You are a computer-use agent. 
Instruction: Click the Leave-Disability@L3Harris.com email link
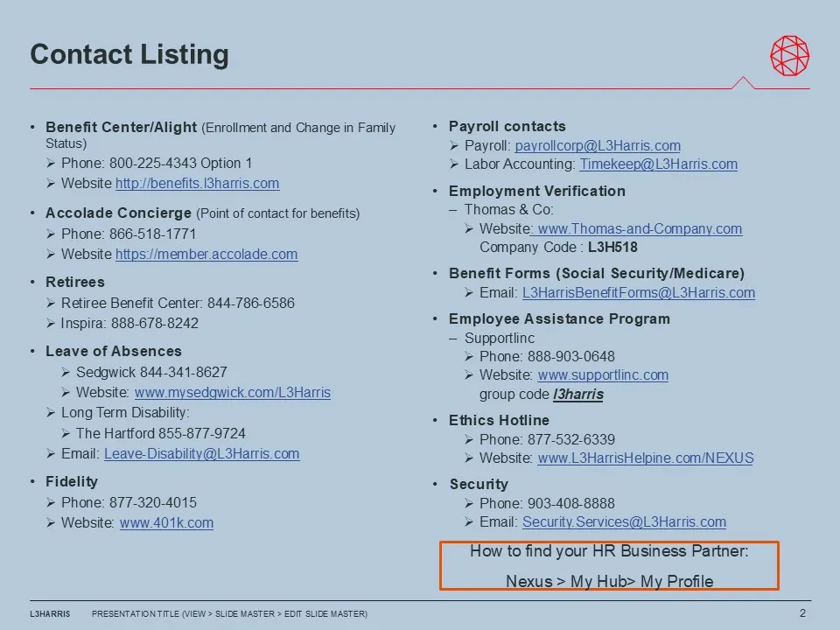click(x=201, y=453)
